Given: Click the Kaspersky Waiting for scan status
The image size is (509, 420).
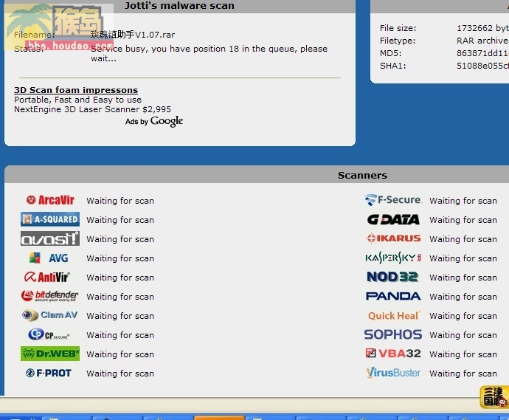Looking at the screenshot, I should click(463, 258).
